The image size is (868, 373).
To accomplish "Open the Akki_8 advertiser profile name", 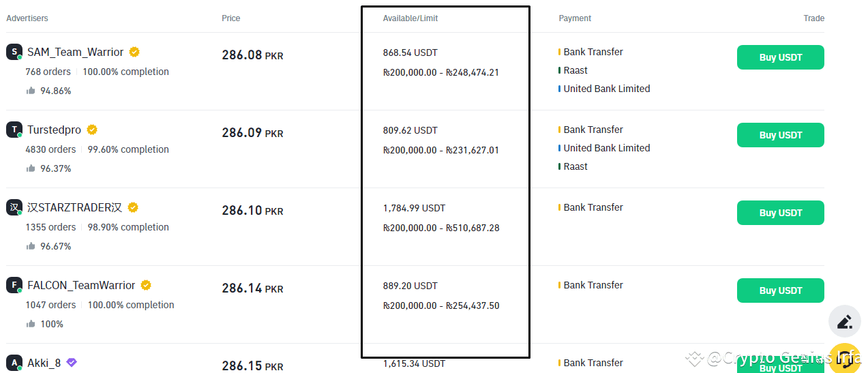I will (44, 363).
